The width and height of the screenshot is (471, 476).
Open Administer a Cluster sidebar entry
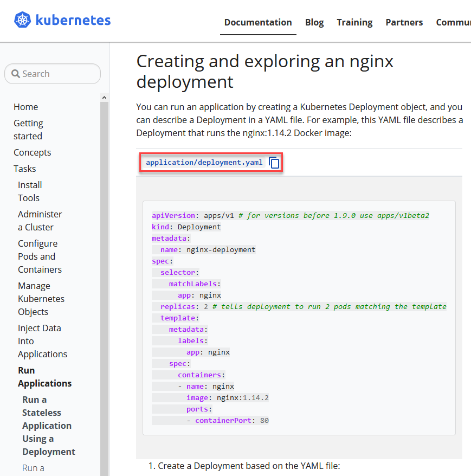coord(40,221)
